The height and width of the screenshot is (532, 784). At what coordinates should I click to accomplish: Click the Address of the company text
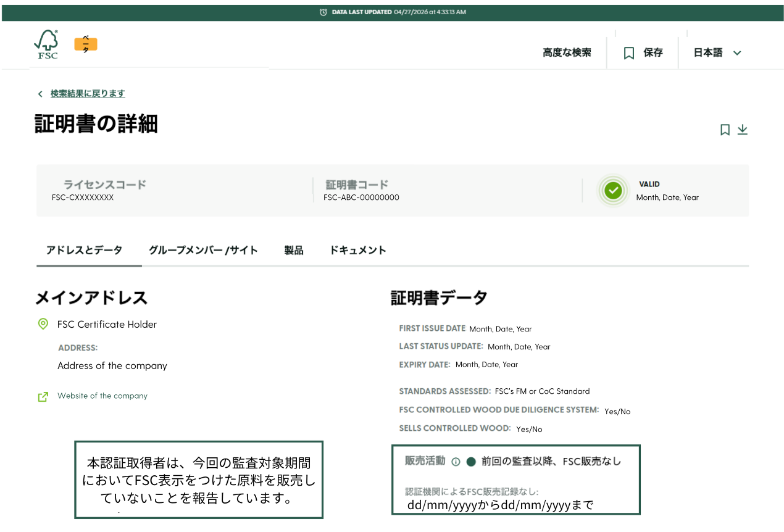pyautogui.click(x=112, y=366)
